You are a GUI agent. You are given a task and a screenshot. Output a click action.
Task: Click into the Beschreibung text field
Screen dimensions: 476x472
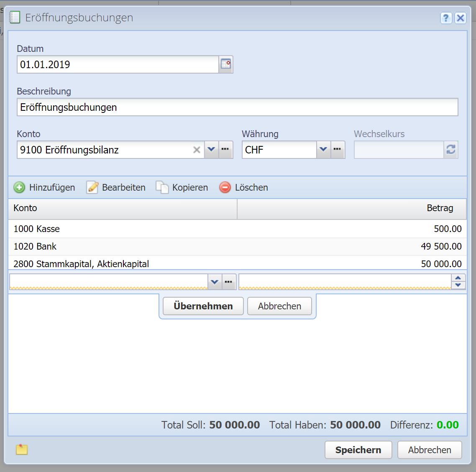pyautogui.click(x=237, y=107)
